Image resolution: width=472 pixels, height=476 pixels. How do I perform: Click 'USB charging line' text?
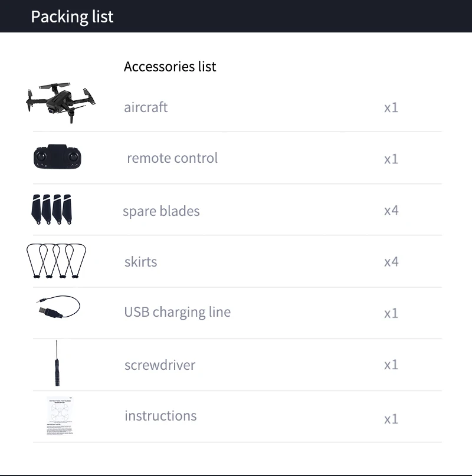click(177, 312)
